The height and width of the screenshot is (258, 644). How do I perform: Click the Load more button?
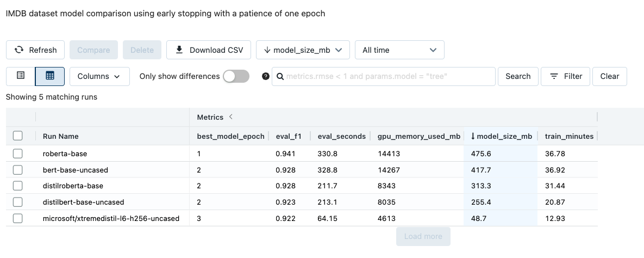point(423,236)
